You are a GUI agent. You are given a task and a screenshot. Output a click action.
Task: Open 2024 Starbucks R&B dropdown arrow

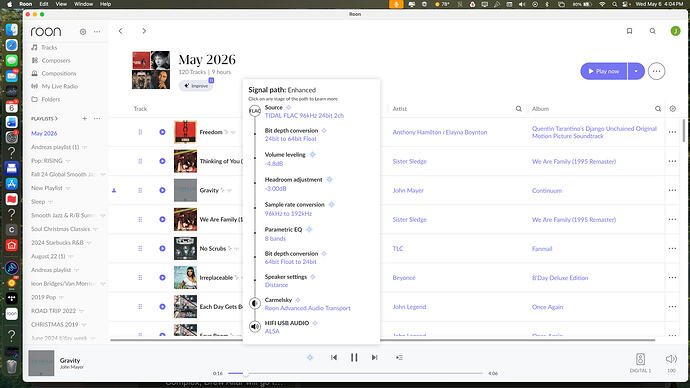coord(88,243)
